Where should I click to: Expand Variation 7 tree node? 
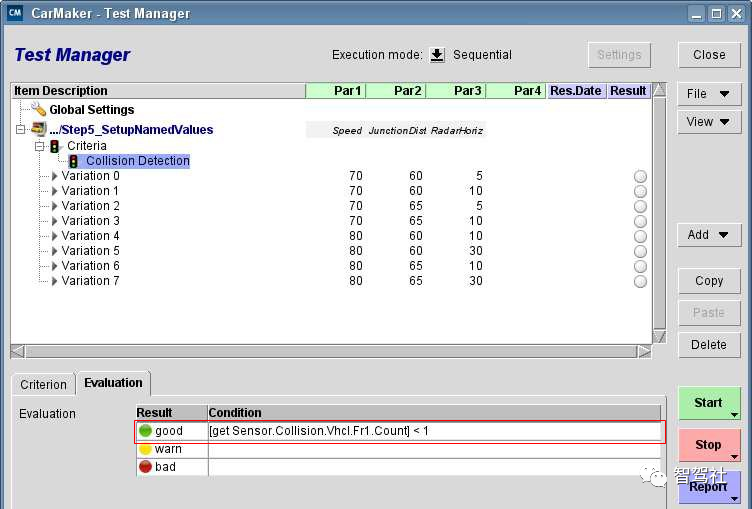tap(54, 281)
